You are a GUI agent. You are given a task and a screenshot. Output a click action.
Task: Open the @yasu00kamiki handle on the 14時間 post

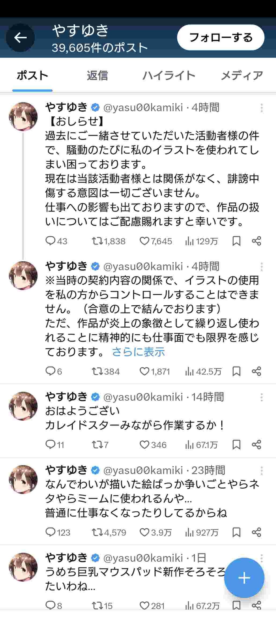(x=143, y=397)
